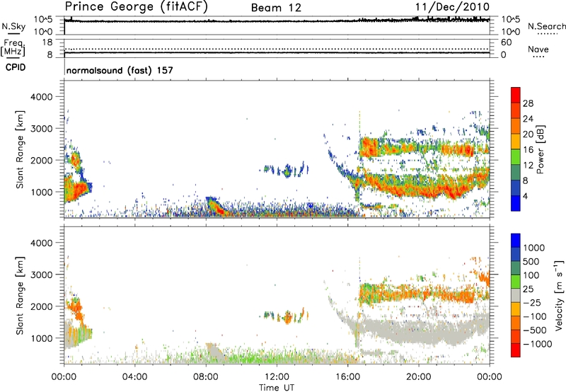Image resolution: width=566 pixels, height=392 pixels.
Task: Click the "-25" tick on velocity color bar
Action: coord(531,303)
